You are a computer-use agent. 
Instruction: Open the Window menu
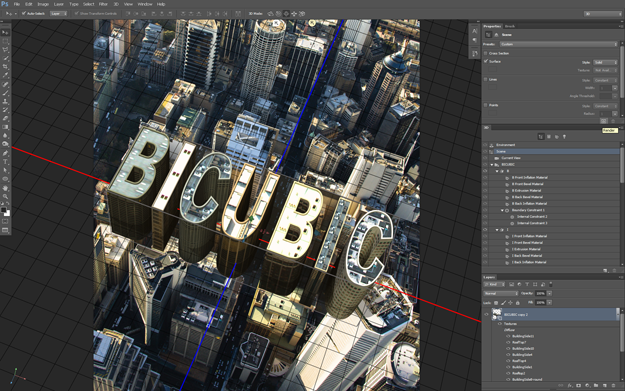click(145, 4)
